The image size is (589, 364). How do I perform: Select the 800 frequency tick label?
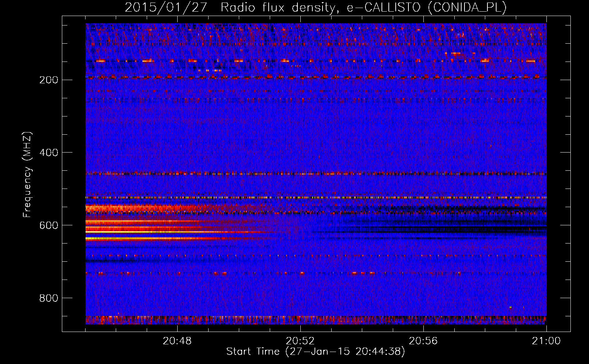[49, 298]
